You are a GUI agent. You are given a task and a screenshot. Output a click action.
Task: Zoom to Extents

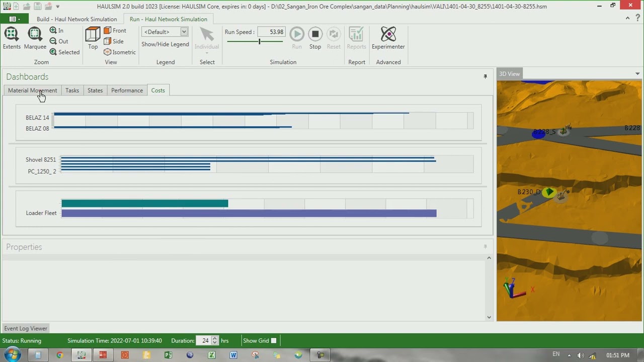coord(12,39)
